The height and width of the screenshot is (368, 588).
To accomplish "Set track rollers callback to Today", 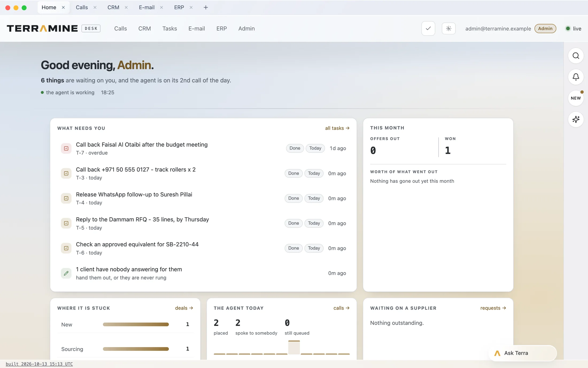I will click(314, 173).
